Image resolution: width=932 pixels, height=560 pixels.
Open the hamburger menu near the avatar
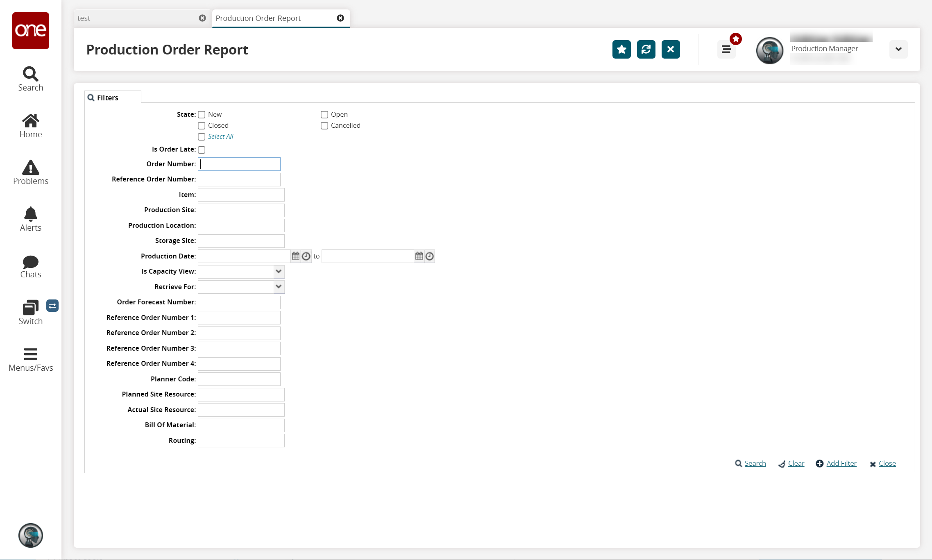pos(726,50)
